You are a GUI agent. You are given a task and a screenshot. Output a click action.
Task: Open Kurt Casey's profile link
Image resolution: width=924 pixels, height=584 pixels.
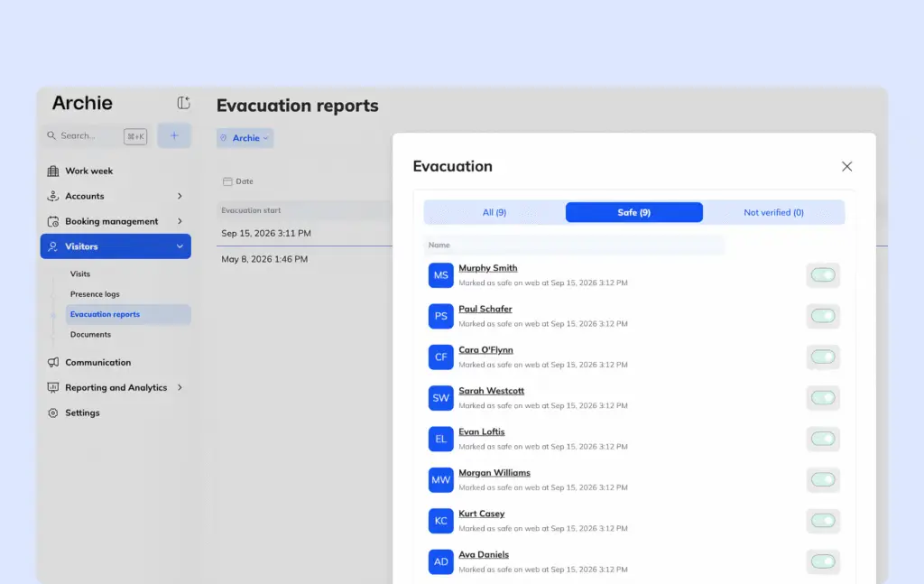point(482,514)
